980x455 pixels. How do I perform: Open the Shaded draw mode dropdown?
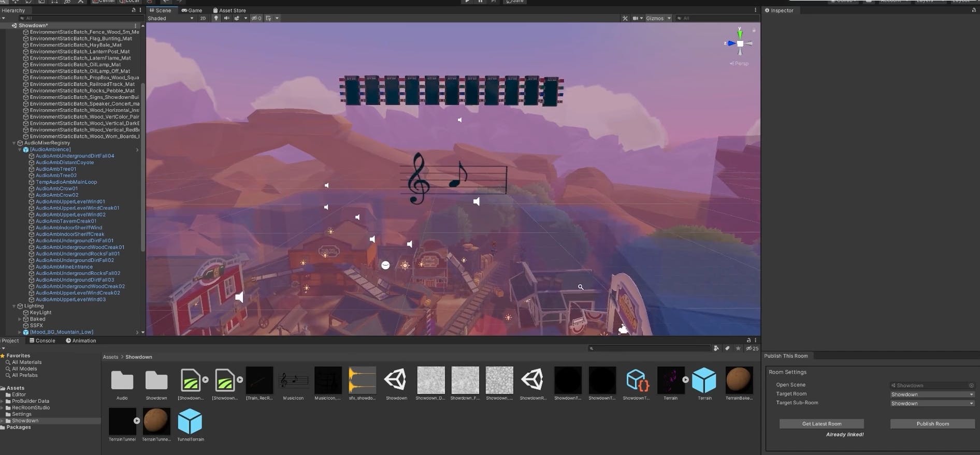tap(170, 18)
